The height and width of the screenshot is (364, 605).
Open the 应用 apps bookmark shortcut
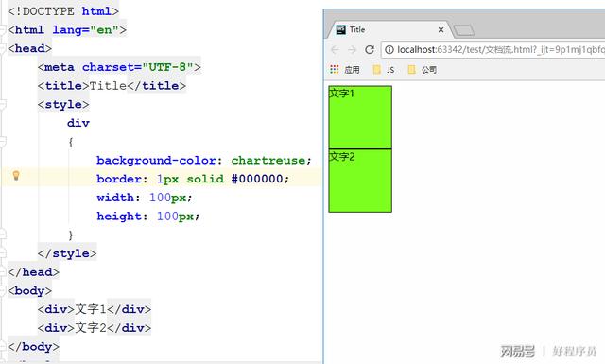coord(345,69)
